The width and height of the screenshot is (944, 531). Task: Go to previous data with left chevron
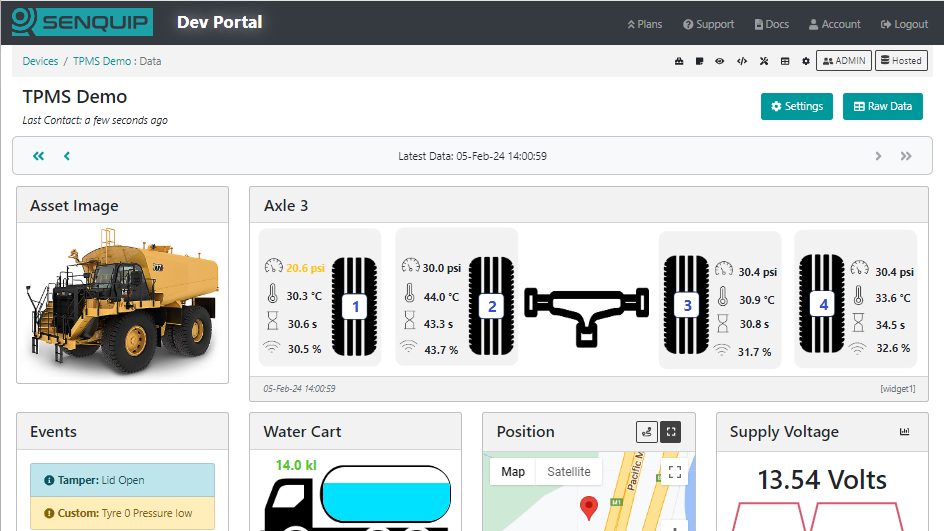pyautogui.click(x=67, y=156)
